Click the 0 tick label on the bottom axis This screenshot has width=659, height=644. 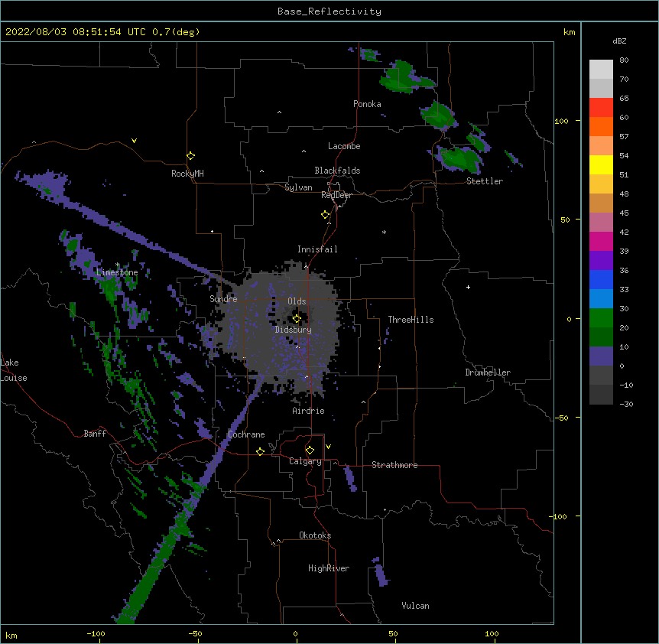click(295, 633)
